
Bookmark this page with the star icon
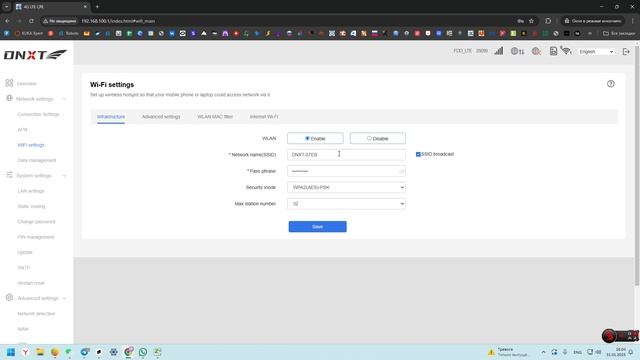(x=531, y=21)
